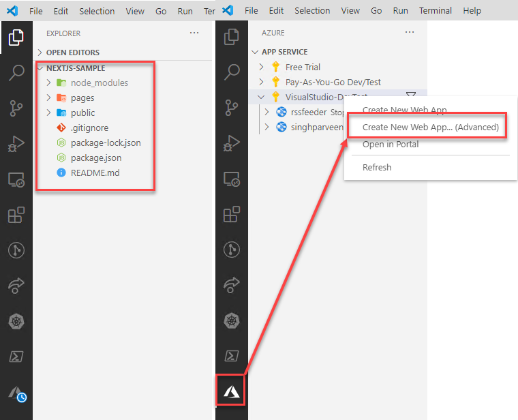
Task: Open Azure panel more actions ellipsis
Action: click(x=410, y=32)
